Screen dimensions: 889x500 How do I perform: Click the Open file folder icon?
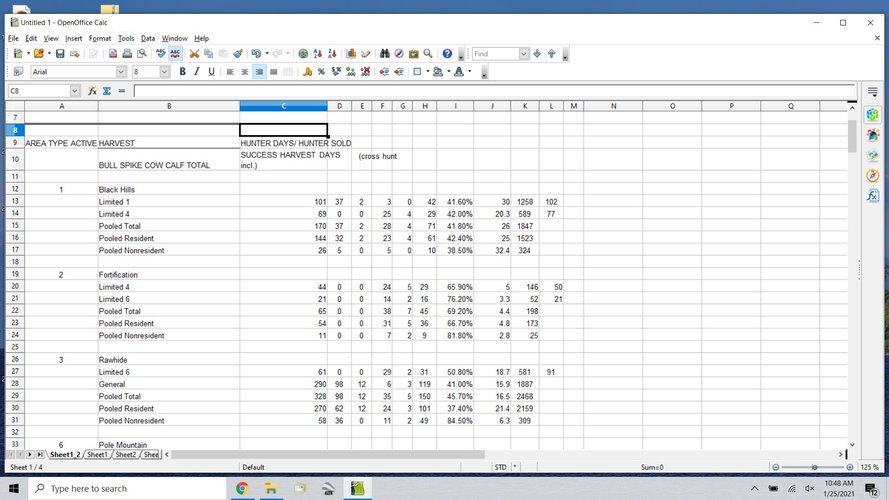pos(39,53)
